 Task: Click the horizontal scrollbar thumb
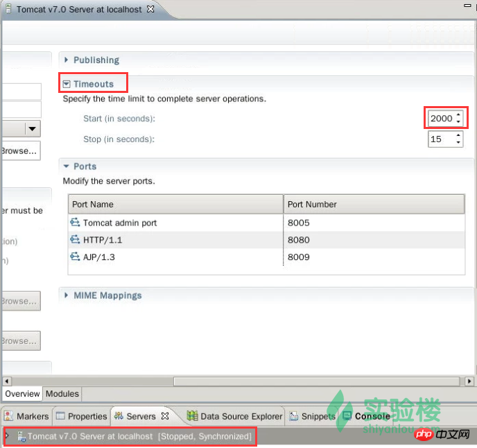point(316,381)
